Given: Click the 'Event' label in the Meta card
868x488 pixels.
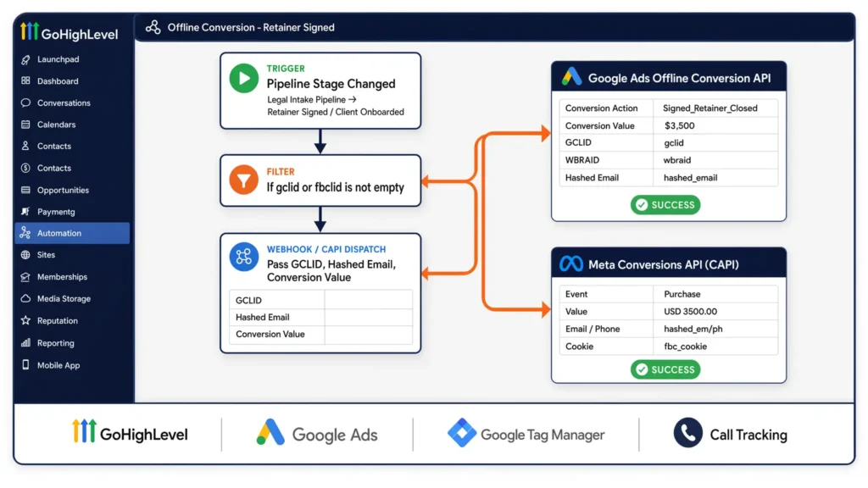Looking at the screenshot, I should tap(576, 294).
